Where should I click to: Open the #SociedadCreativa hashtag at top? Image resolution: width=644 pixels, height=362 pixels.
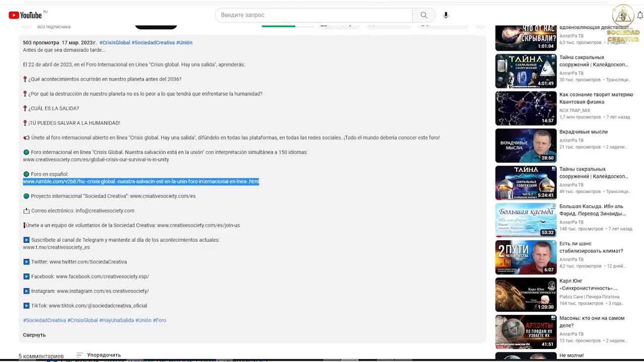coord(153,43)
